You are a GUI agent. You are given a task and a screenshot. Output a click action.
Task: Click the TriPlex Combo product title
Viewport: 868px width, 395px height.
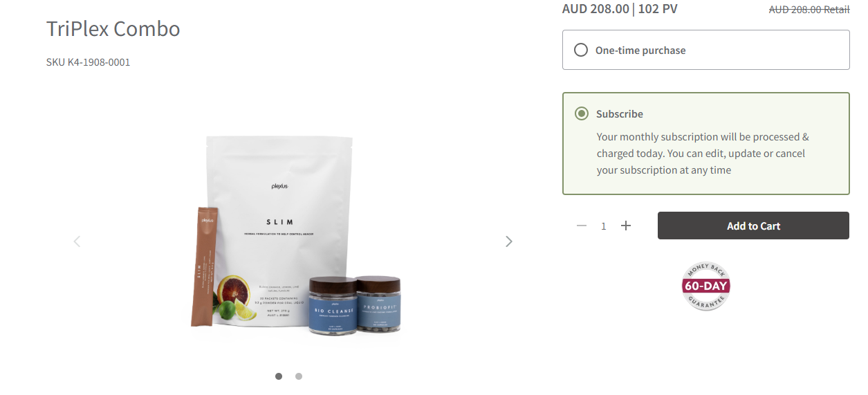113,29
